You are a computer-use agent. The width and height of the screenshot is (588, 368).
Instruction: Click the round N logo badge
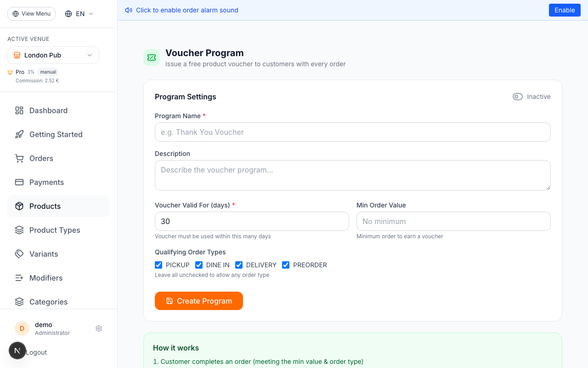pyautogui.click(x=17, y=351)
